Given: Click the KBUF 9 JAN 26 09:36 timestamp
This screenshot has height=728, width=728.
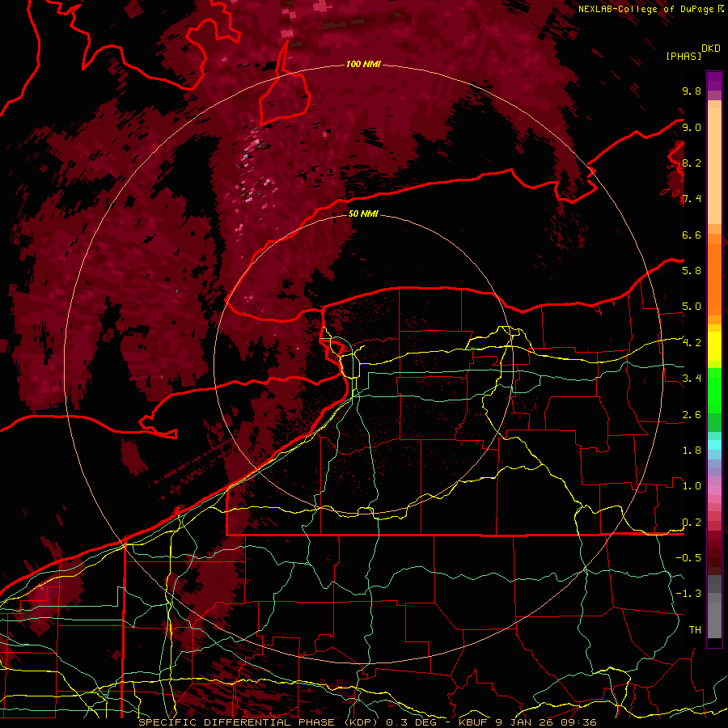Looking at the screenshot, I should pyautogui.click(x=528, y=722).
